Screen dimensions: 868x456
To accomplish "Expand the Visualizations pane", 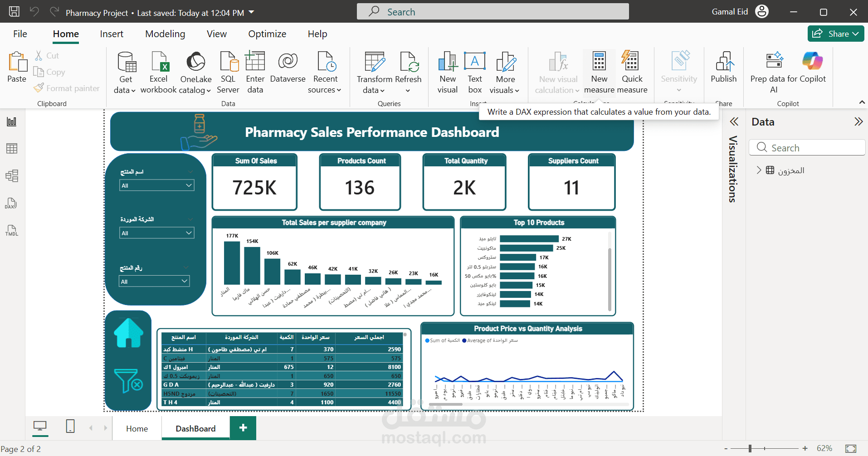I will point(734,121).
